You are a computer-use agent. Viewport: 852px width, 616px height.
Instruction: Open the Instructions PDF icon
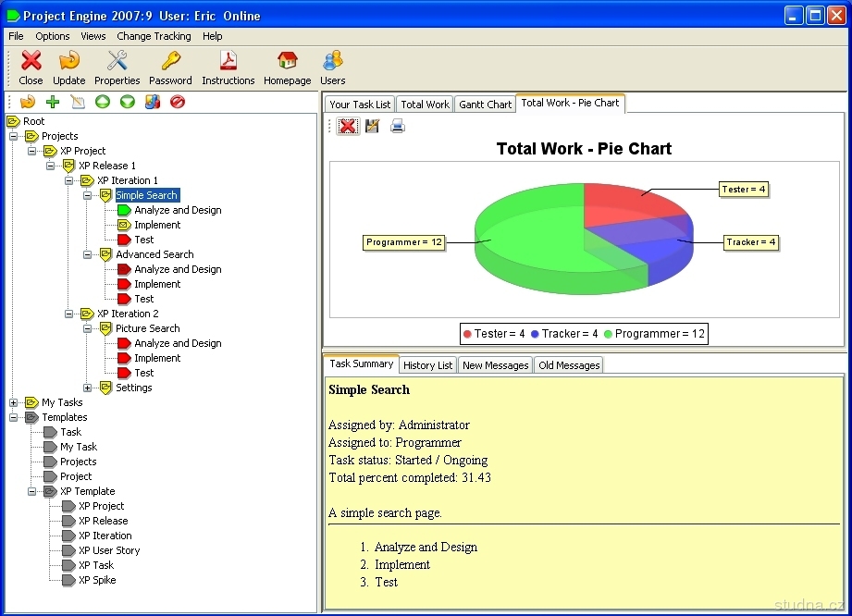click(228, 62)
